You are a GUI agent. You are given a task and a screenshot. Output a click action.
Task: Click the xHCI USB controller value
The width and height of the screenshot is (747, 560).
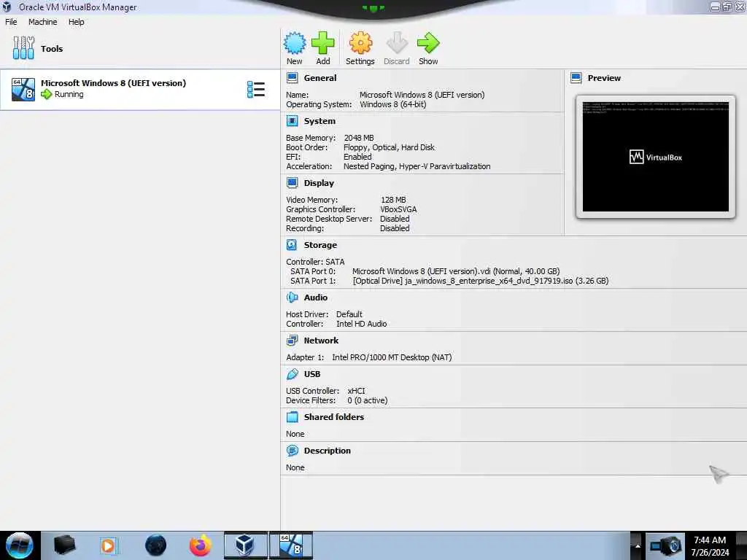(356, 391)
